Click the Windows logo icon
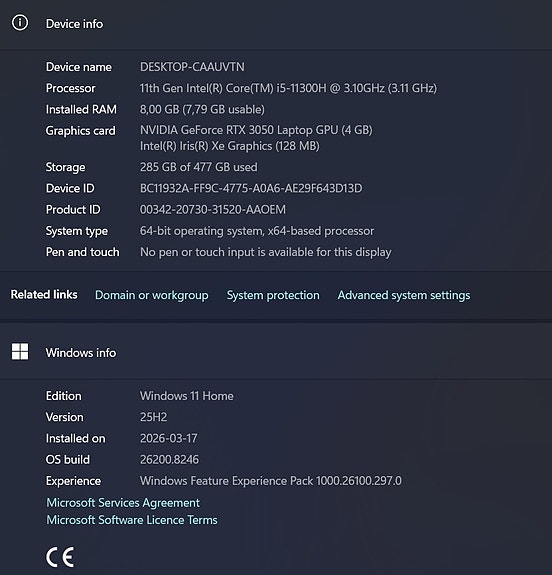552x575 pixels. pyautogui.click(x=20, y=352)
